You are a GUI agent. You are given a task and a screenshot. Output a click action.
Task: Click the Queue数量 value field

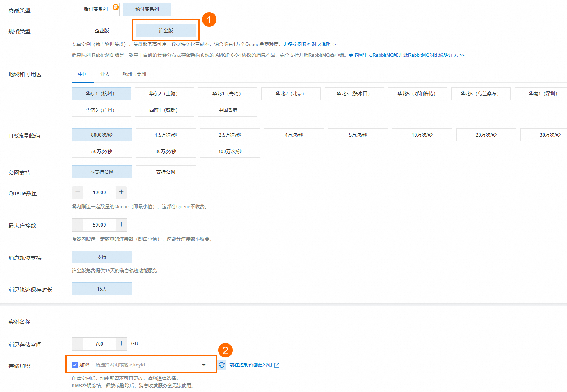pyautogui.click(x=99, y=192)
